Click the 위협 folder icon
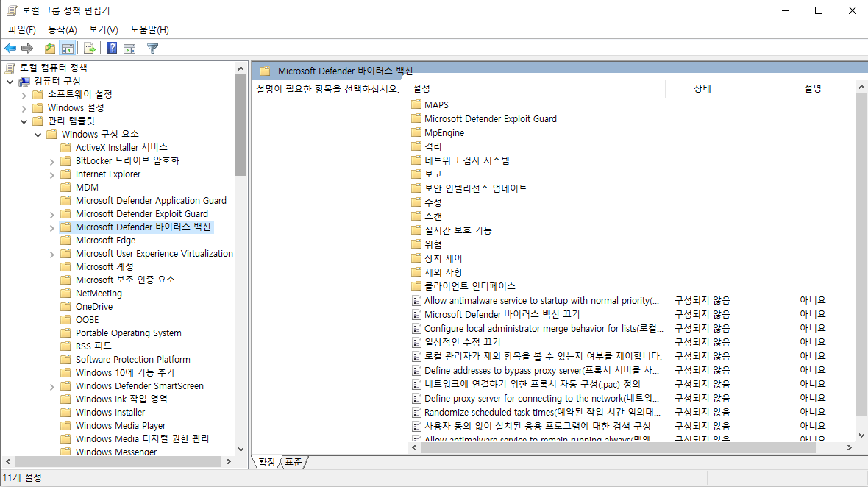Image resolution: width=868 pixels, height=487 pixels. (416, 243)
